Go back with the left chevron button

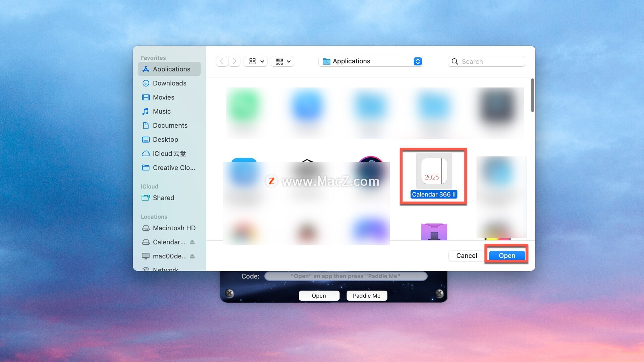pyautogui.click(x=222, y=61)
